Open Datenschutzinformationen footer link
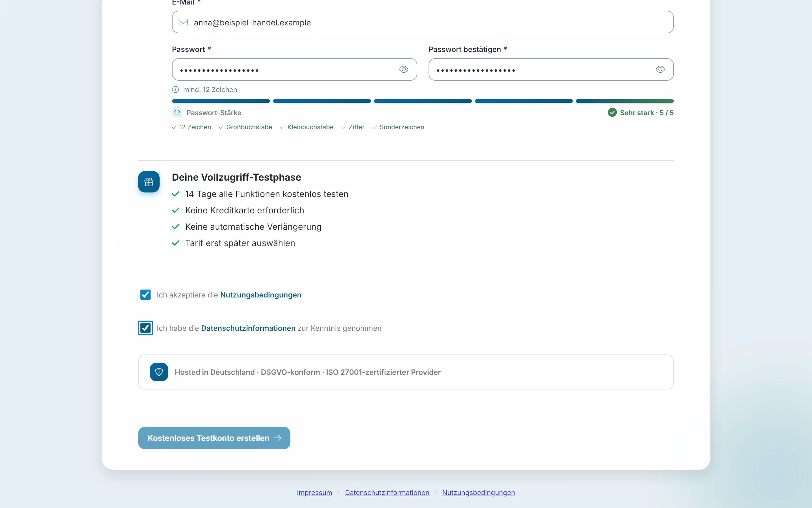812x508 pixels. (x=387, y=492)
